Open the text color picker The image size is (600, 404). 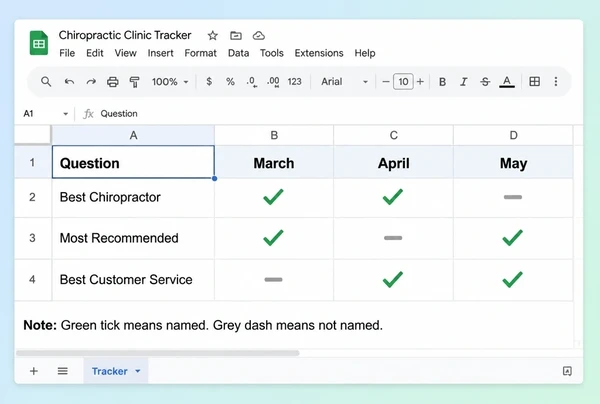[x=507, y=82]
